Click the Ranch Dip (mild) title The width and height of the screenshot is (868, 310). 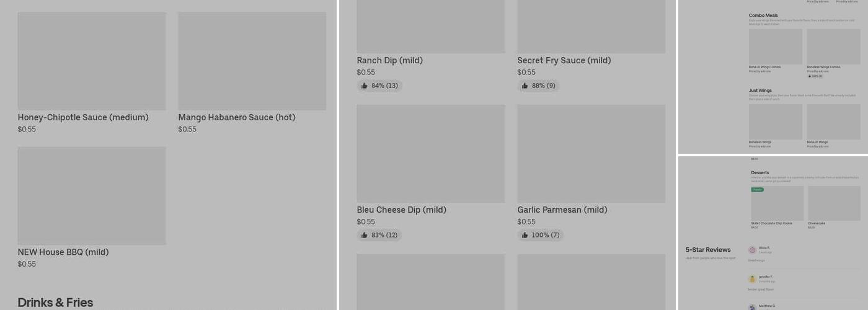(x=389, y=60)
